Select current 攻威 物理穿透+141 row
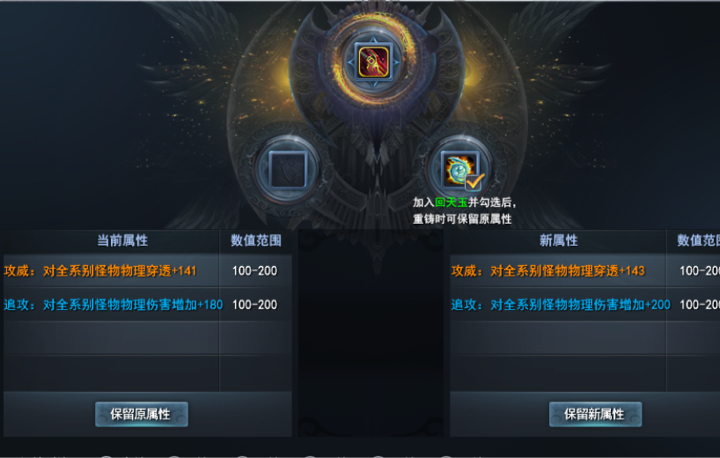This screenshot has width=720, height=458. (147, 271)
